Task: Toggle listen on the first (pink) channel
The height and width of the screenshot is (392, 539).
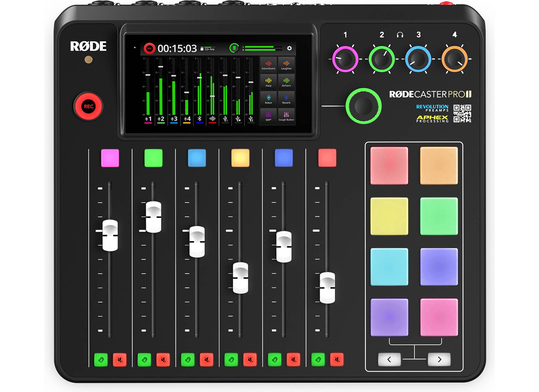Action: click(x=101, y=360)
